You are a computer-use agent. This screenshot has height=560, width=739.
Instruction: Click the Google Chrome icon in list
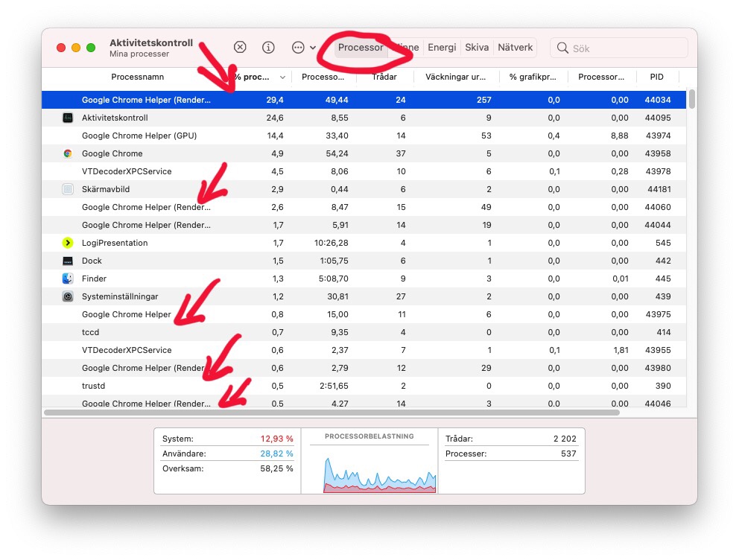coord(68,153)
